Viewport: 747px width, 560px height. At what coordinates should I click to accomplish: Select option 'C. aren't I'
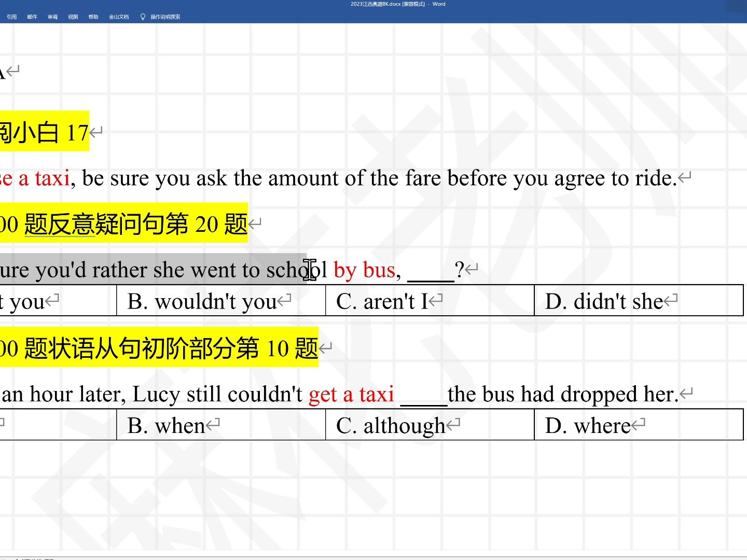(x=382, y=301)
